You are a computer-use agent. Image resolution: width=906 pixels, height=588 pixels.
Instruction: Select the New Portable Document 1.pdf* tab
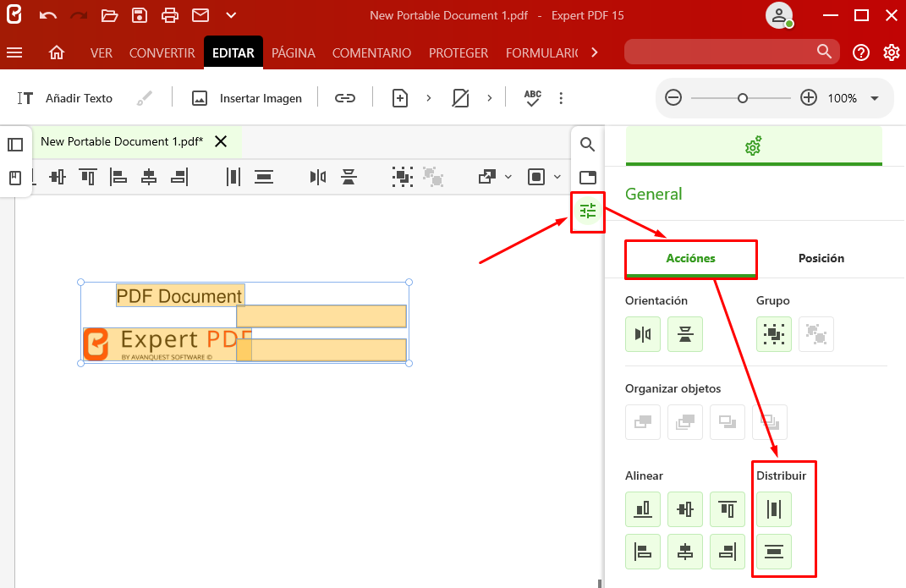(x=122, y=141)
